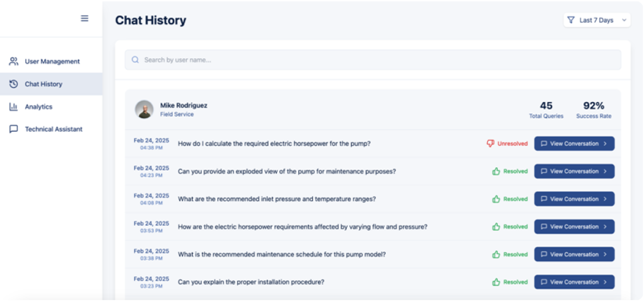Click the Chat History clock icon

(x=13, y=84)
